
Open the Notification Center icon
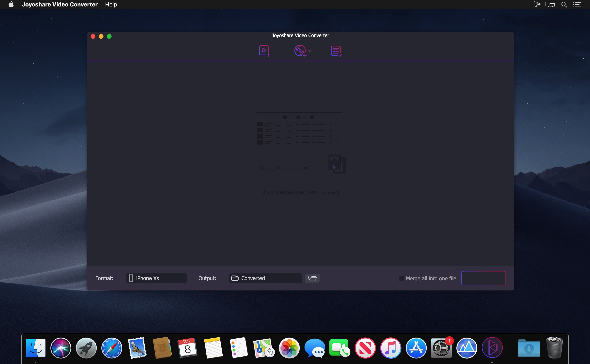[577, 4]
